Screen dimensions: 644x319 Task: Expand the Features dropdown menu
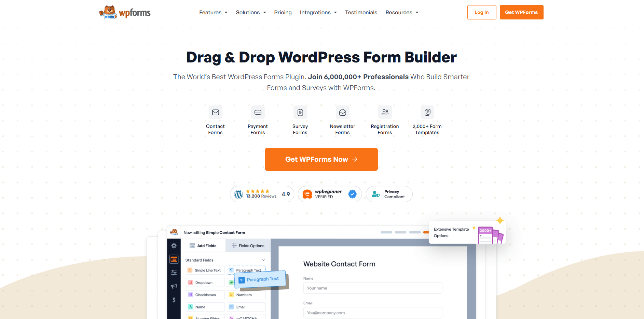pos(213,13)
